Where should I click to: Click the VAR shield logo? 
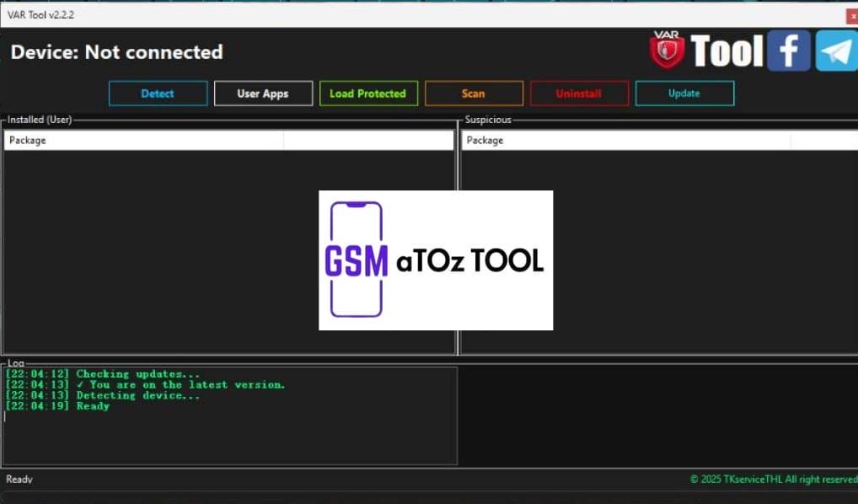(665, 49)
